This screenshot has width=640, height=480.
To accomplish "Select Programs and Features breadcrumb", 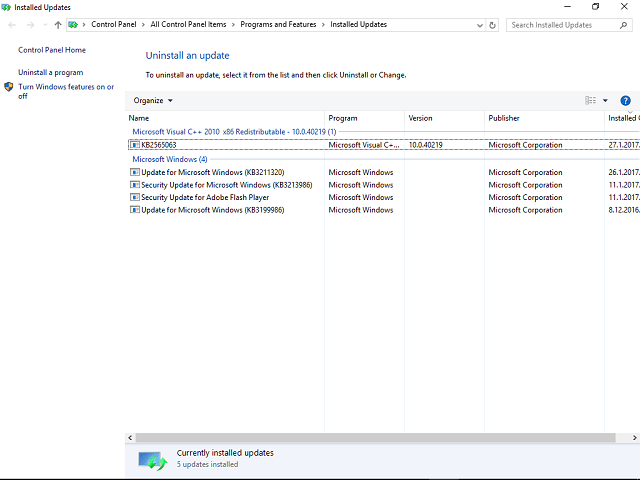I will click(x=278, y=24).
